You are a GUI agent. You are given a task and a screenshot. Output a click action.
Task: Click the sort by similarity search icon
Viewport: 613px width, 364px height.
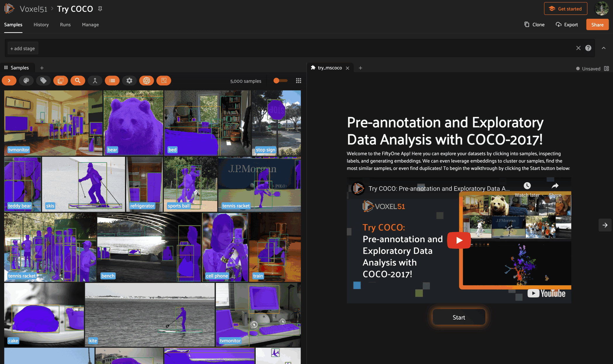[x=77, y=81]
